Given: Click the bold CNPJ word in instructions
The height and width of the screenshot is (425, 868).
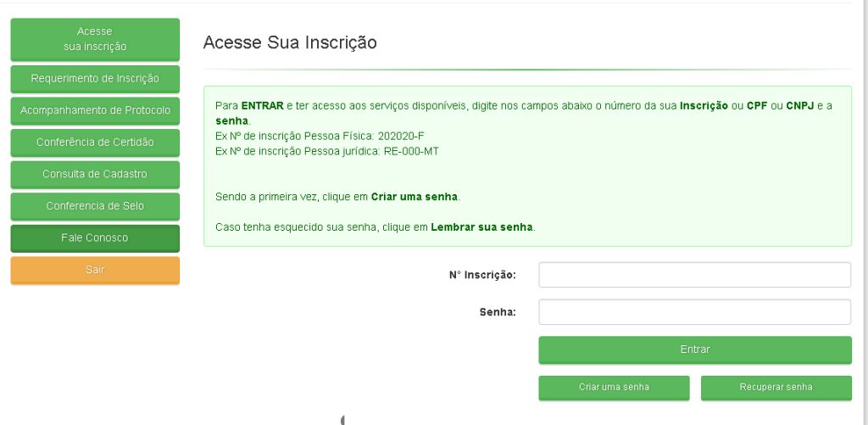Looking at the screenshot, I should (x=799, y=105).
